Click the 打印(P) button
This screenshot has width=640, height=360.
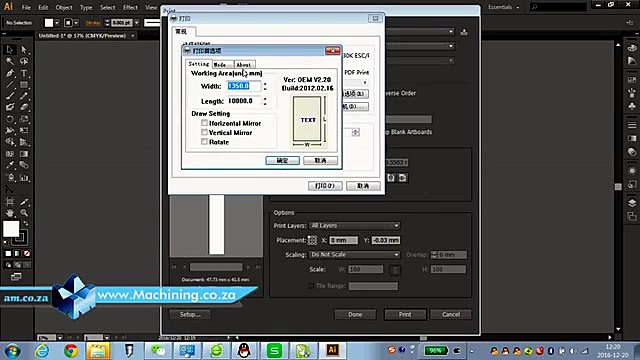point(325,186)
